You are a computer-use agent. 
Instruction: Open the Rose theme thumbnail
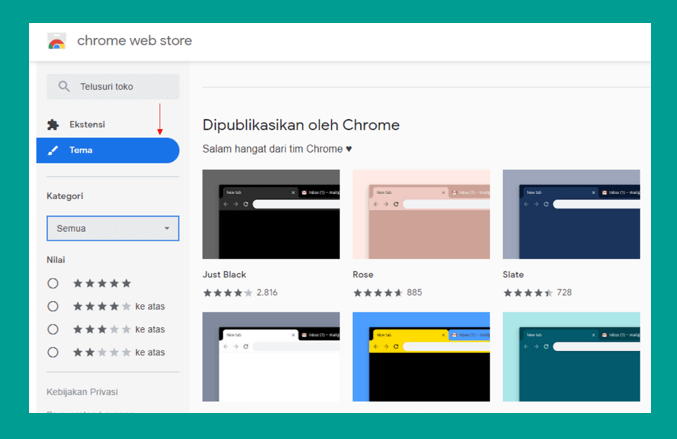(x=421, y=214)
